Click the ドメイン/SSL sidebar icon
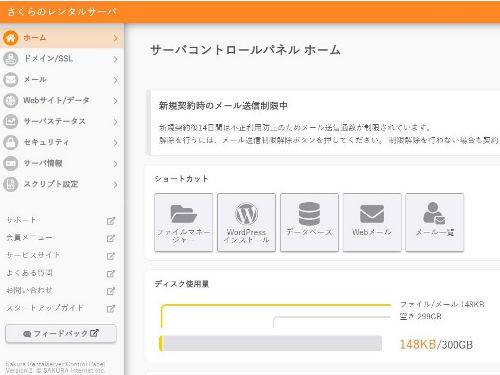 (11, 59)
